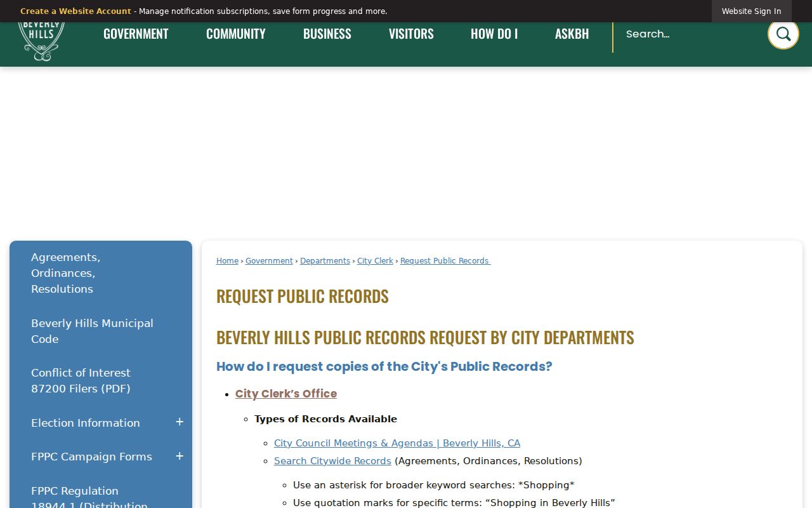The height and width of the screenshot is (508, 812).
Task: Select Agreements, Ordinances, Resolutions sidebar item
Action: pyautogui.click(x=101, y=273)
